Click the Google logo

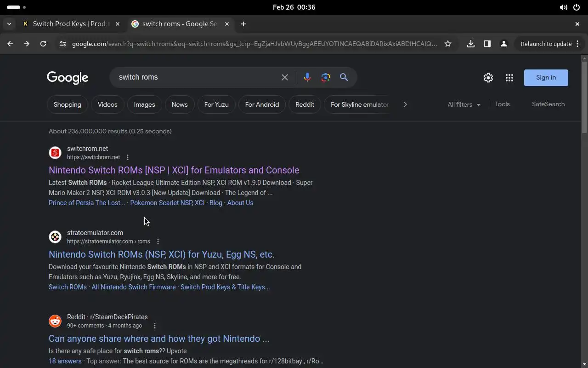click(68, 78)
